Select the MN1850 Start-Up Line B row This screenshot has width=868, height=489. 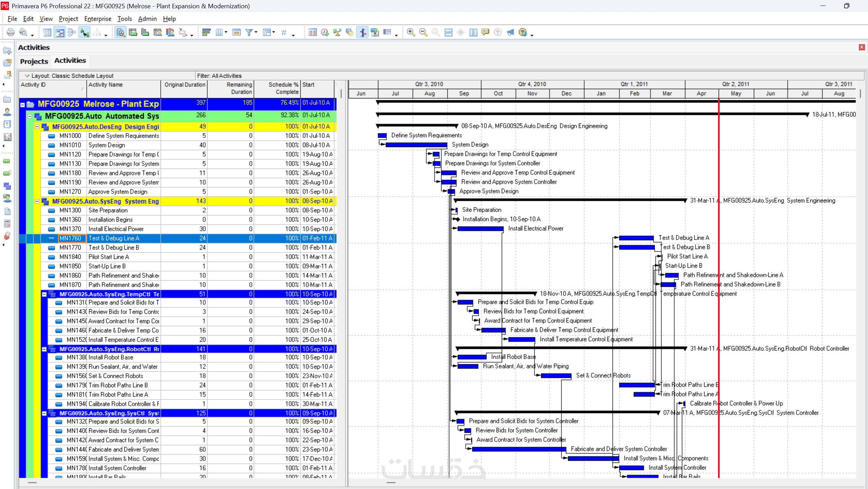tap(178, 266)
